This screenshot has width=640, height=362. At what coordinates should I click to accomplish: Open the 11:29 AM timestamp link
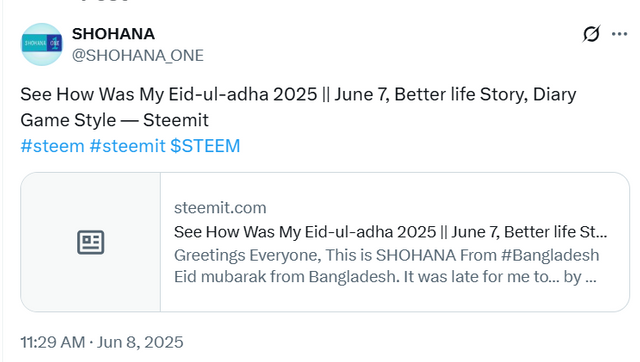click(x=53, y=342)
